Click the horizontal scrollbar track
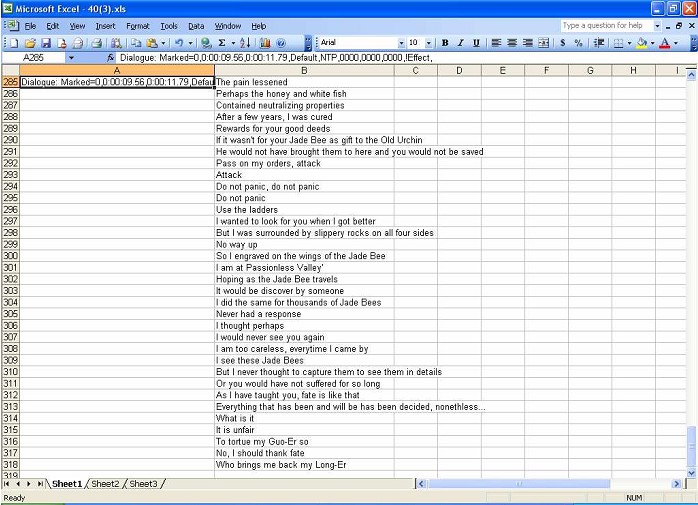The height and width of the screenshot is (505, 698). coord(641,484)
